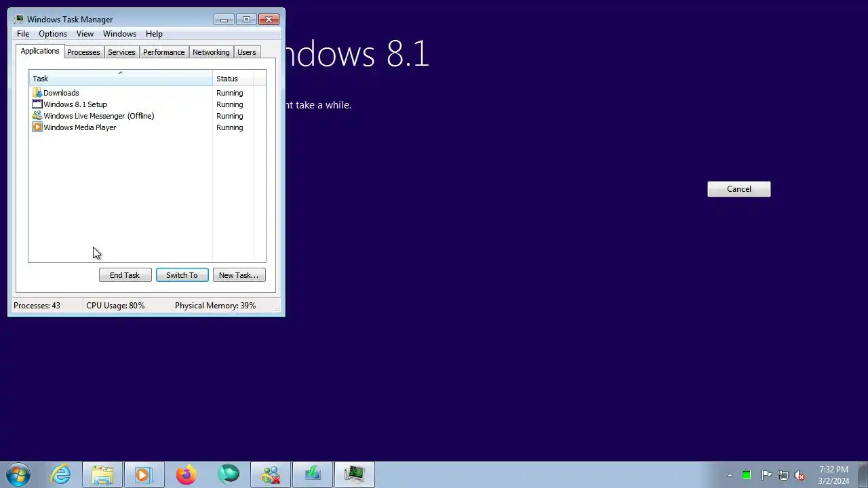Click CPU Usage: 80% in status bar
868x488 pixels.
pos(115,306)
